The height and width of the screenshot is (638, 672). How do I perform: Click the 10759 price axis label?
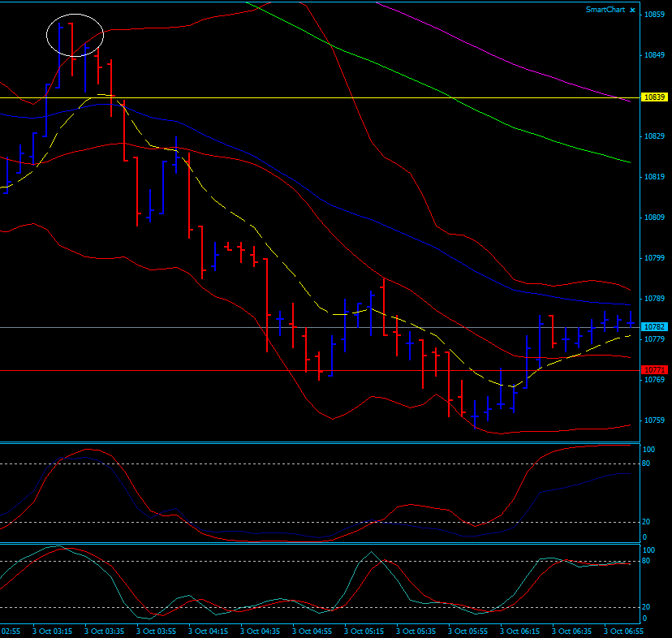click(x=654, y=420)
